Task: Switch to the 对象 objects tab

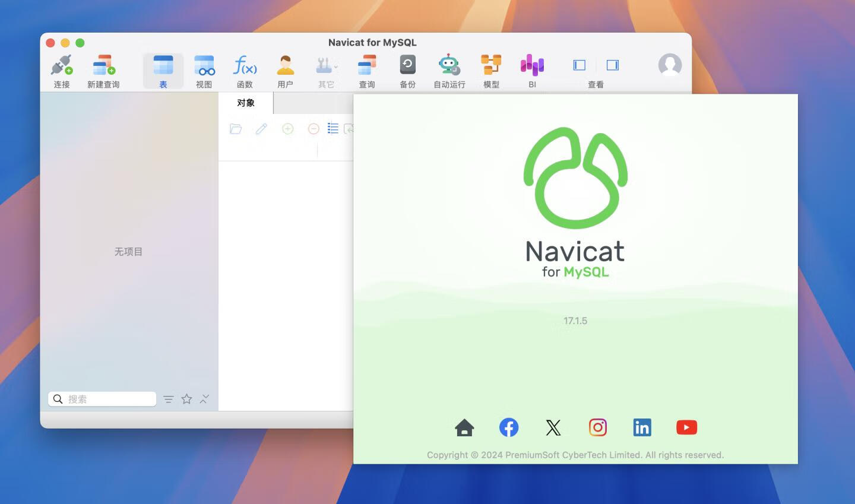Action: click(246, 103)
